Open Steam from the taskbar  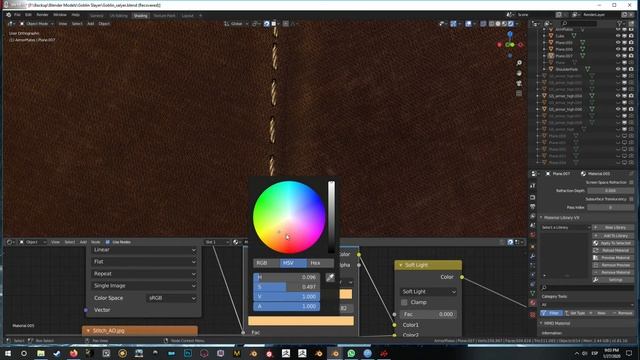(57, 353)
